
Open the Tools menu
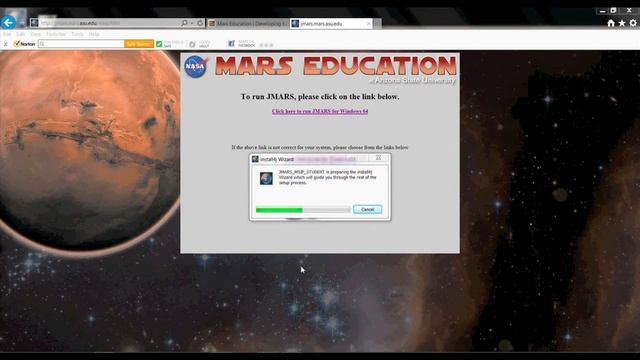pos(78,34)
